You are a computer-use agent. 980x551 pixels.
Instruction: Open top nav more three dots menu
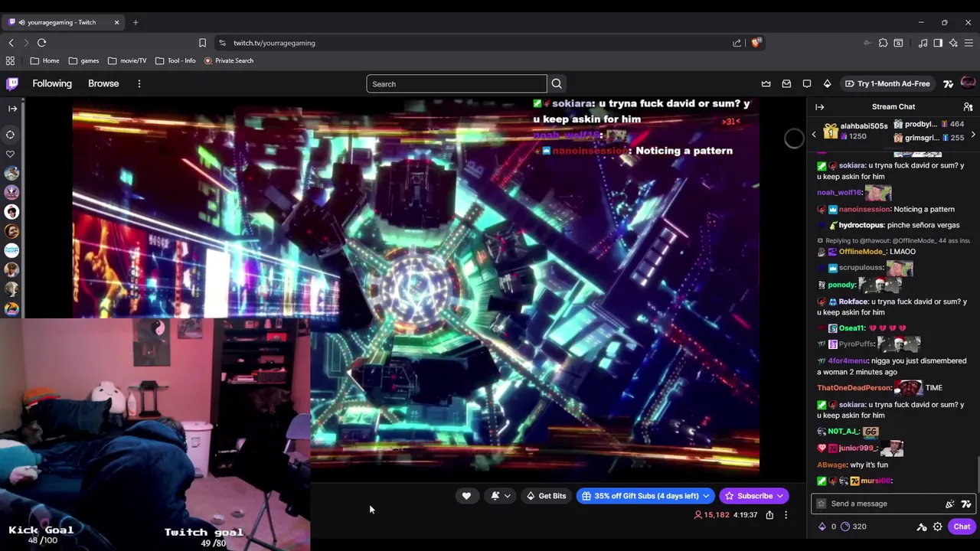click(139, 83)
